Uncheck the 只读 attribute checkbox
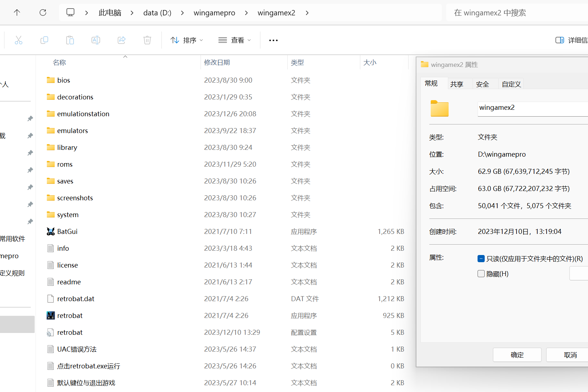588x392 pixels. [481, 258]
